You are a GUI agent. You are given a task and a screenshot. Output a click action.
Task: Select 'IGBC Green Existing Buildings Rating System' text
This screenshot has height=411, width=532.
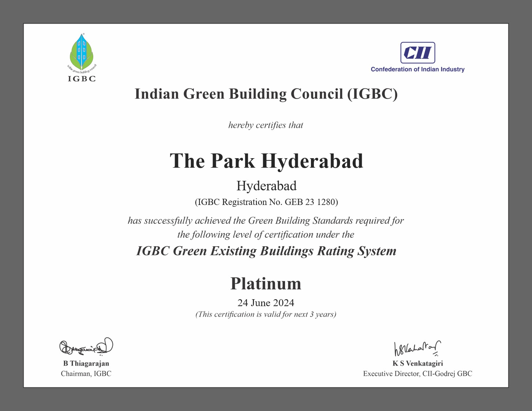(x=266, y=251)
